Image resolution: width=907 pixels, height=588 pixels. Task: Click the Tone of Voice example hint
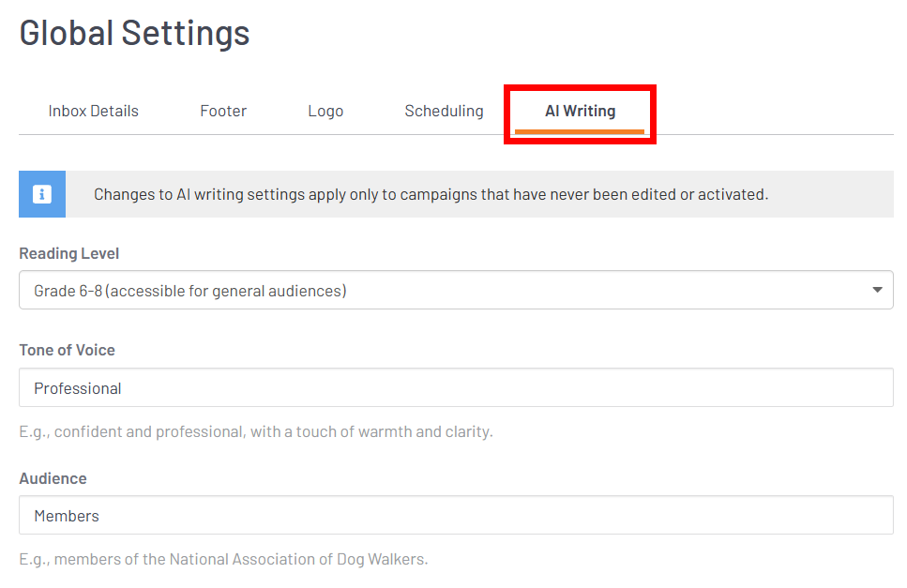tap(256, 432)
